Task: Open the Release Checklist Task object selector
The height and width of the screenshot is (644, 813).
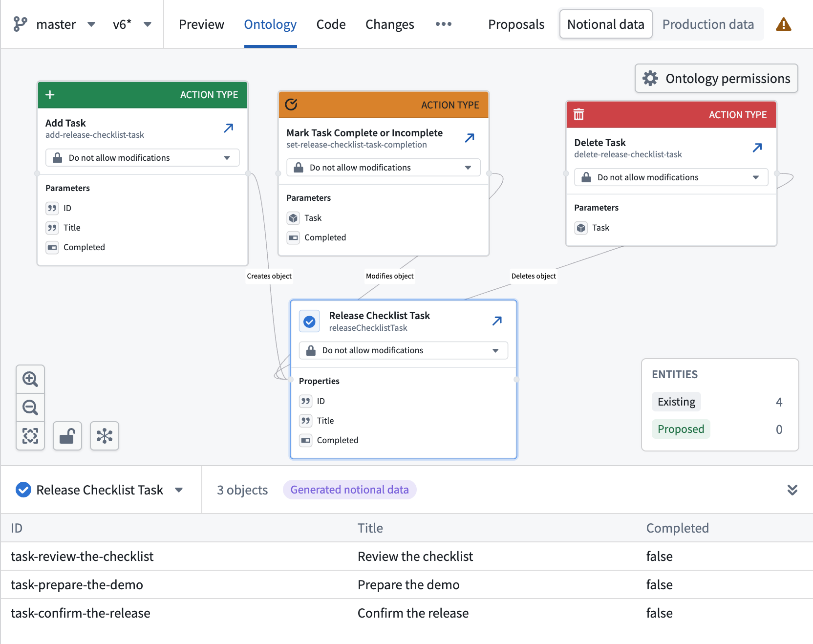Action: [100, 490]
